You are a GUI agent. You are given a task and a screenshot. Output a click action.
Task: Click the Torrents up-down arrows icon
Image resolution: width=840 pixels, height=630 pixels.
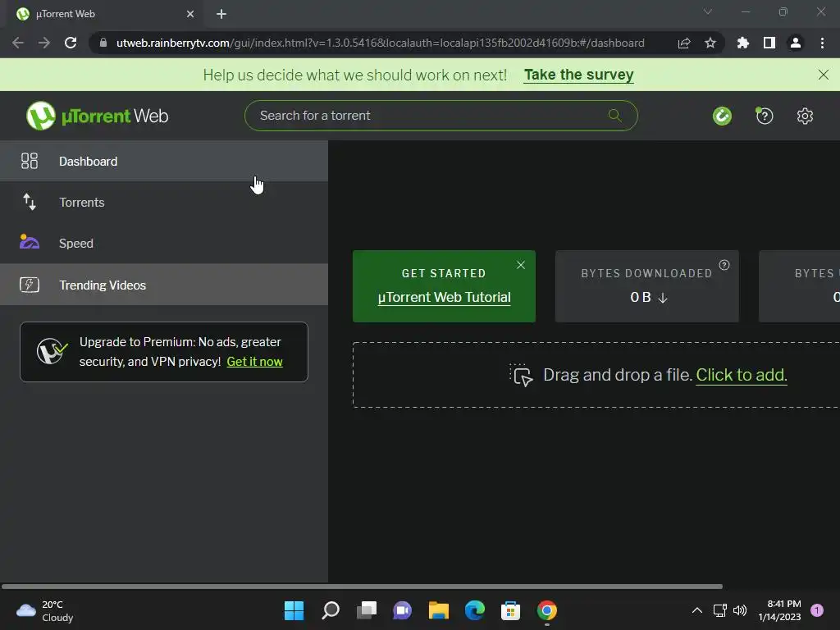(x=30, y=202)
